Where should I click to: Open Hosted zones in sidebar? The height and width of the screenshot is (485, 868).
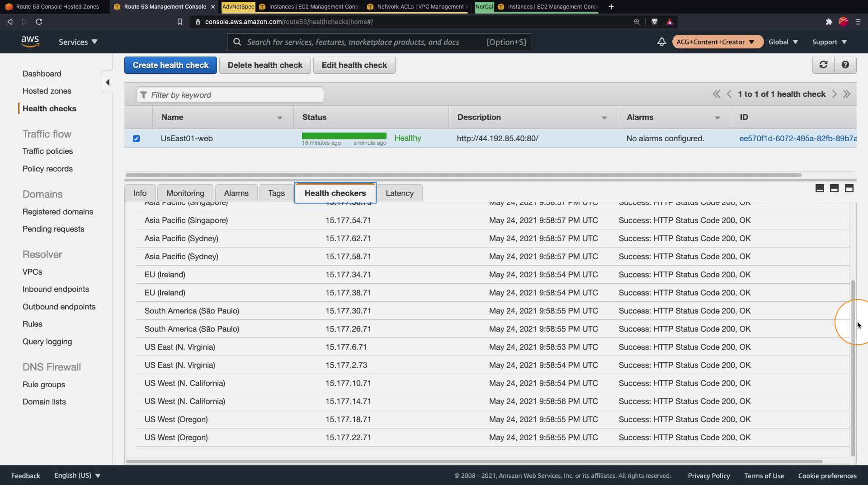47,91
